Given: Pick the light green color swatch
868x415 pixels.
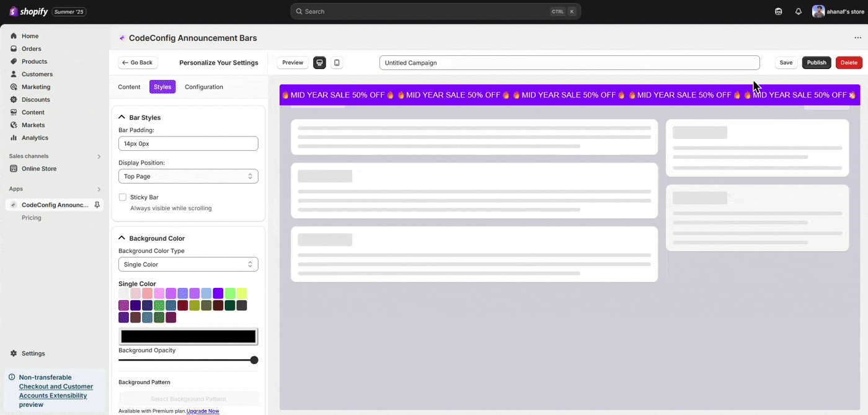Looking at the screenshot, I should [x=230, y=293].
